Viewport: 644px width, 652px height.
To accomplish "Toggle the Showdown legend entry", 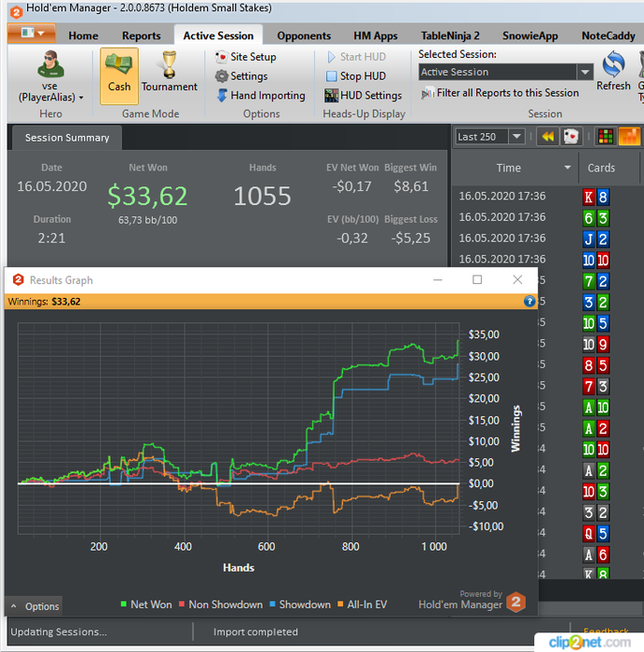I will click(x=300, y=604).
